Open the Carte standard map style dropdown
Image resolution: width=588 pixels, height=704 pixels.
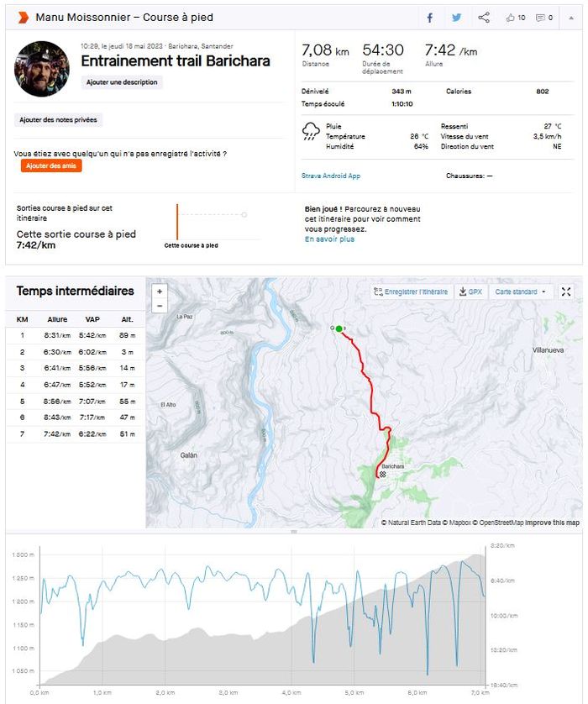click(520, 292)
